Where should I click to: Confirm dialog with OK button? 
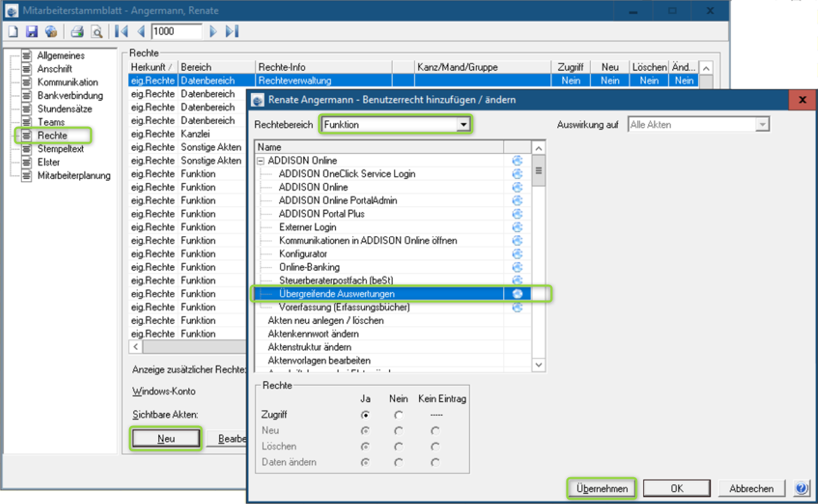pyautogui.click(x=677, y=488)
